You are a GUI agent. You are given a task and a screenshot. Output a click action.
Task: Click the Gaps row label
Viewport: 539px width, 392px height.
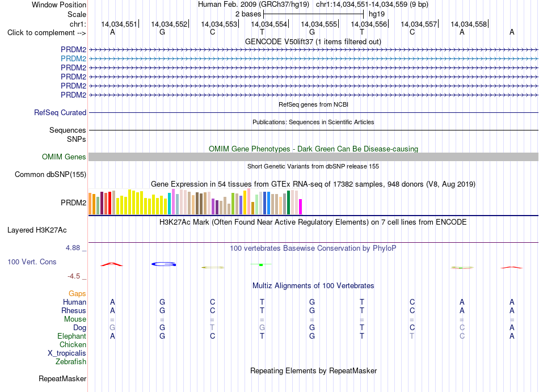click(x=77, y=294)
